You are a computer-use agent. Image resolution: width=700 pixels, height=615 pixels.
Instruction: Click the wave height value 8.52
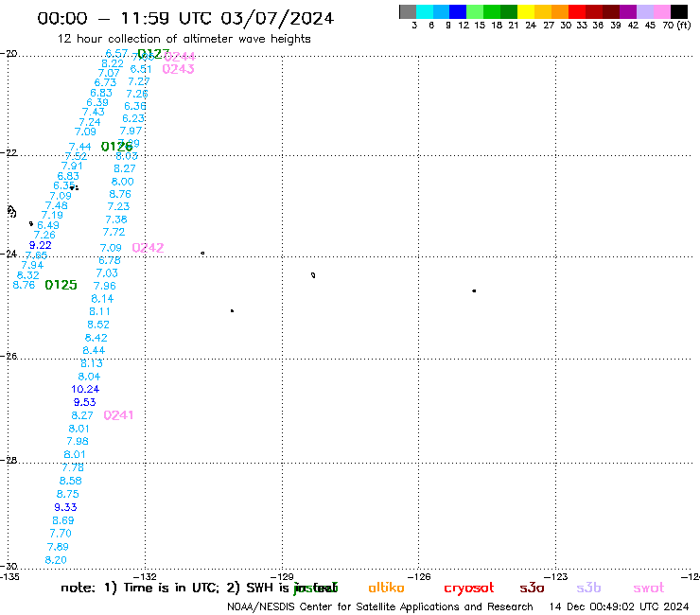(x=98, y=325)
